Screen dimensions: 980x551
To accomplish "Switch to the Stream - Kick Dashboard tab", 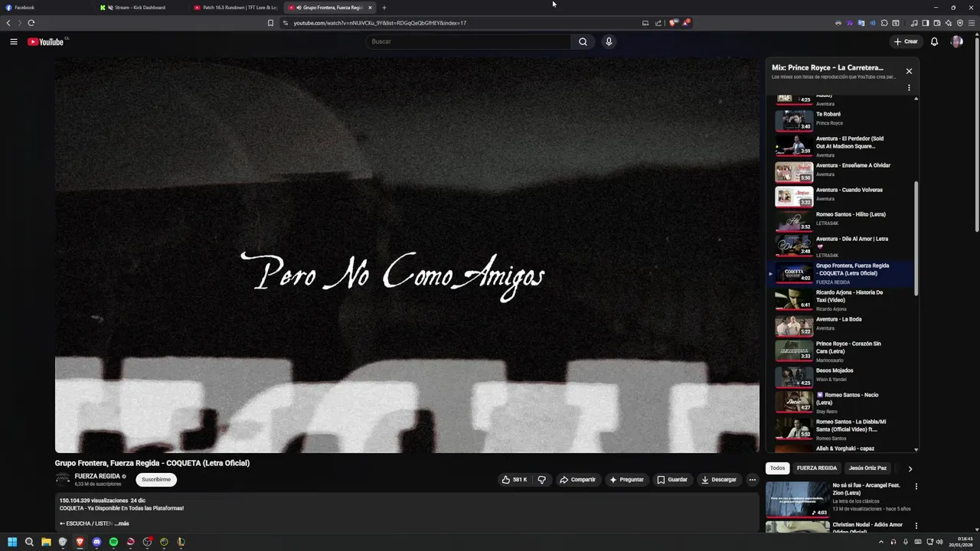I will pyautogui.click(x=142, y=8).
